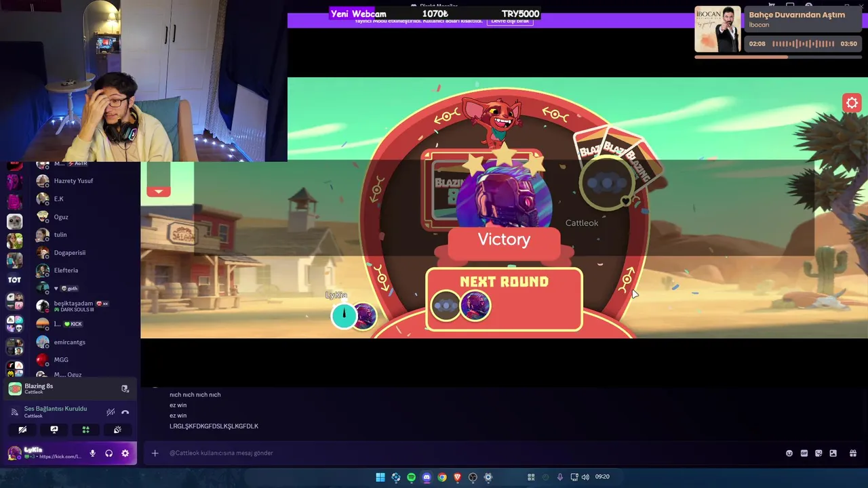Screen dimensions: 868x488
Task: Open the image icon in chat bar
Action: tap(833, 453)
